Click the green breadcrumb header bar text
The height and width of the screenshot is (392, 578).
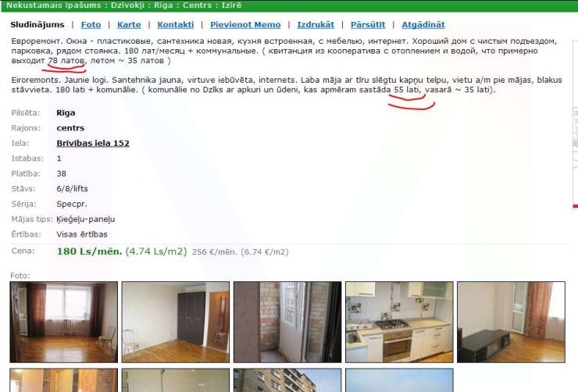point(124,5)
